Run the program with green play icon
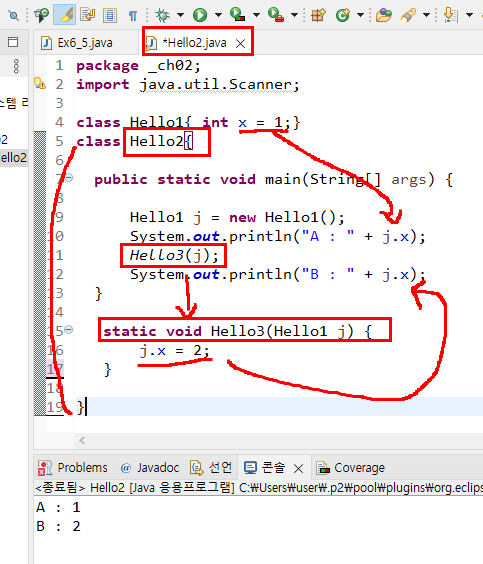483x564 pixels. point(200,15)
